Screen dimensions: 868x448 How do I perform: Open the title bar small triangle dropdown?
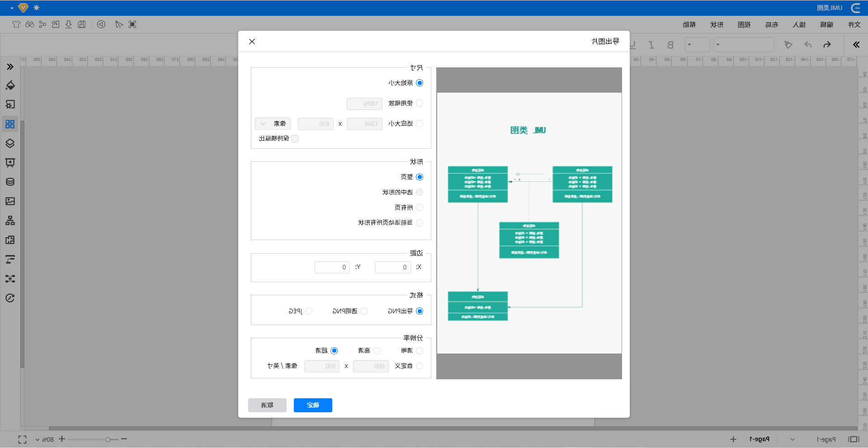point(12,8)
